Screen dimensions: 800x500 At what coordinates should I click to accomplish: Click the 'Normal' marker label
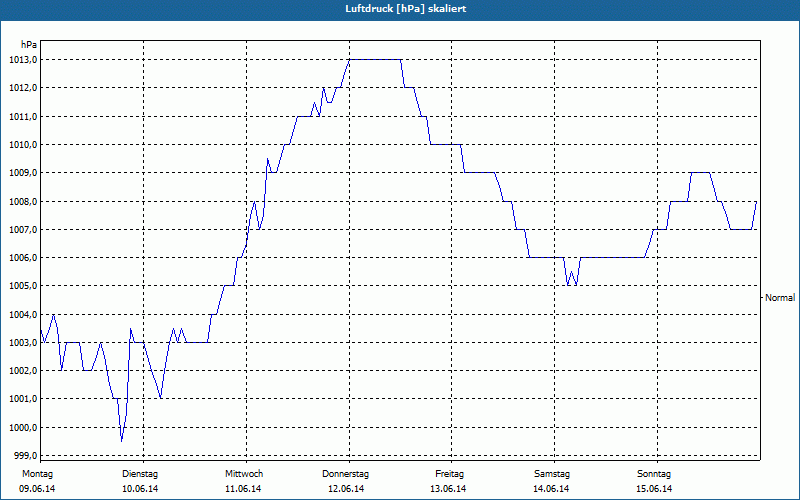click(780, 297)
